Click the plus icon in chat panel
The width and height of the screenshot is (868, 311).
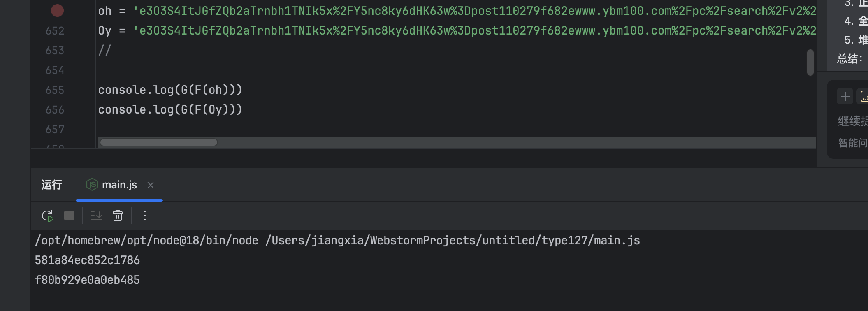pyautogui.click(x=845, y=97)
